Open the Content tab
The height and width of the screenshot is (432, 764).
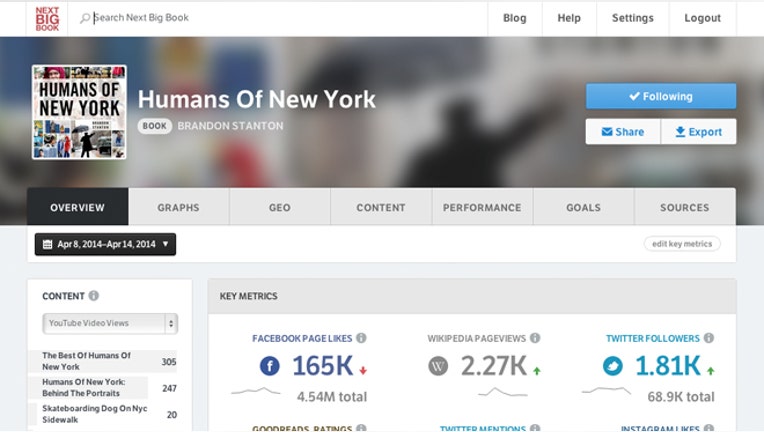(x=381, y=207)
